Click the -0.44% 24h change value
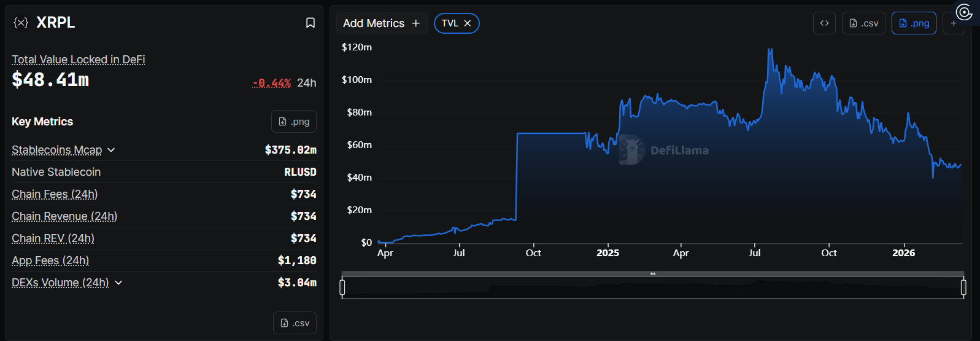Image resolution: width=980 pixels, height=341 pixels. click(272, 83)
